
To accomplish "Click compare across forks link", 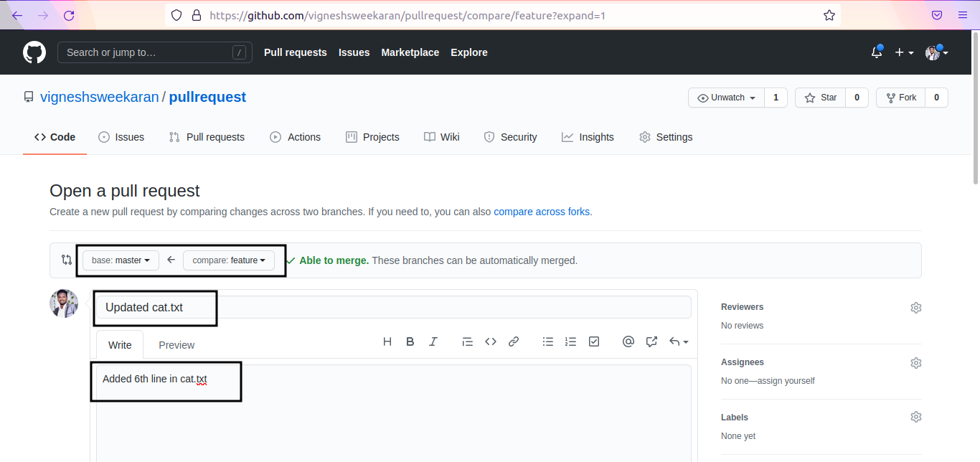I will [542, 212].
